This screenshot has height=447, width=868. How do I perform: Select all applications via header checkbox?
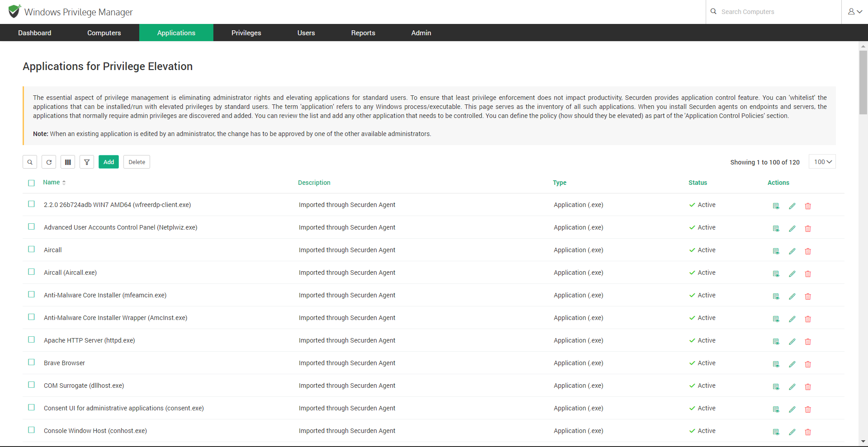pyautogui.click(x=31, y=183)
